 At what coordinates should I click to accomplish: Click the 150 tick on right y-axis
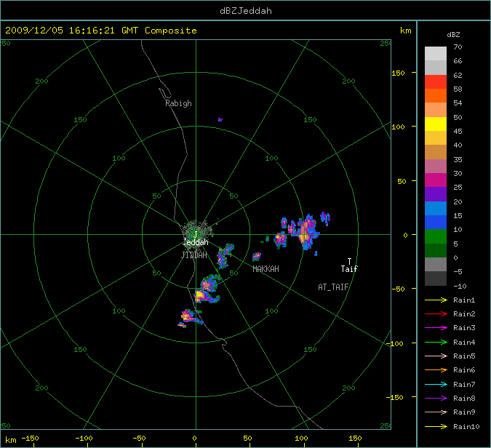(398, 73)
